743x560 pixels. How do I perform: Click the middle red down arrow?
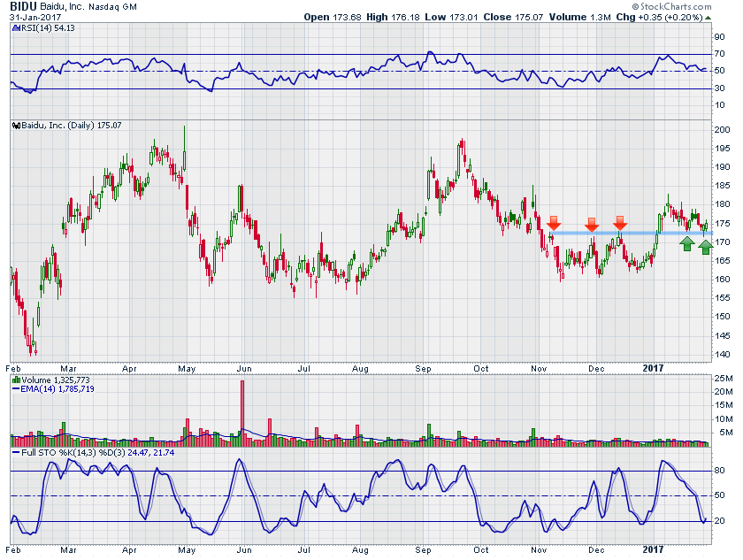592,225
